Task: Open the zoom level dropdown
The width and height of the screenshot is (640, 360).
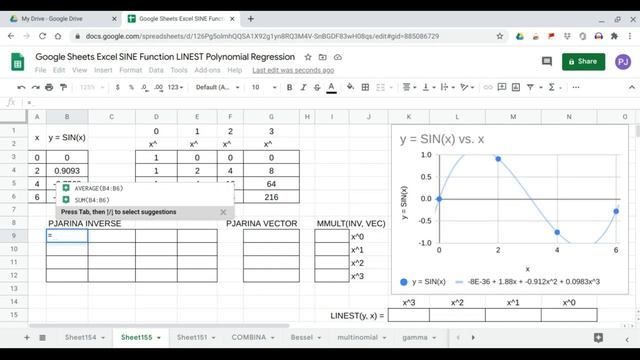Action: (x=92, y=87)
